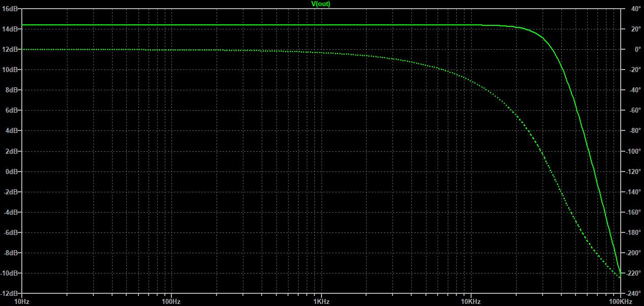Select the -40° phase axis label
This screenshot has height=306, width=644.
(635, 90)
